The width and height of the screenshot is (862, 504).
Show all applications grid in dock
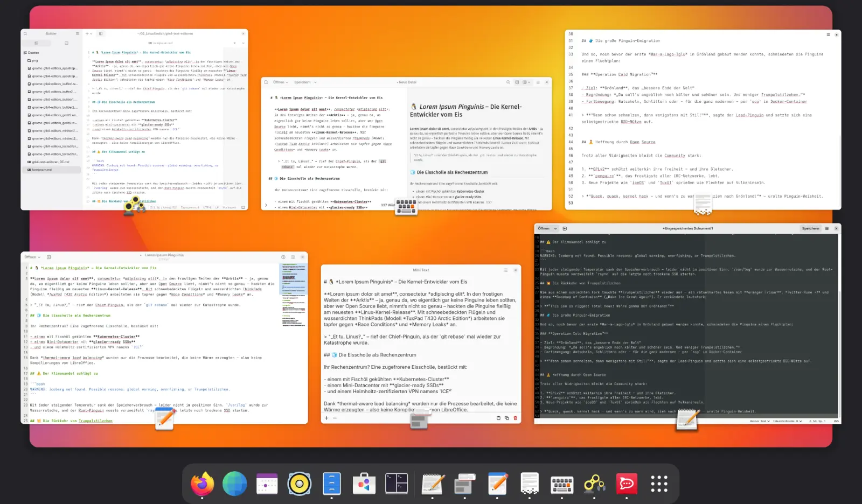tap(659, 484)
